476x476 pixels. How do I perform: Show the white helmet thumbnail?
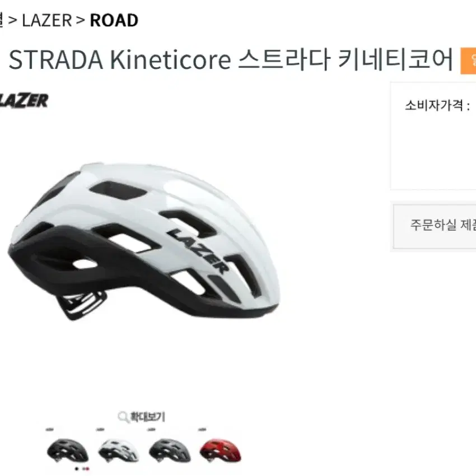point(119,450)
